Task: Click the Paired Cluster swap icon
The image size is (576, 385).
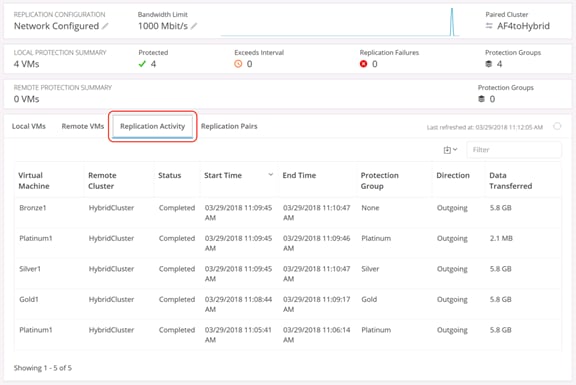Action: coord(489,26)
